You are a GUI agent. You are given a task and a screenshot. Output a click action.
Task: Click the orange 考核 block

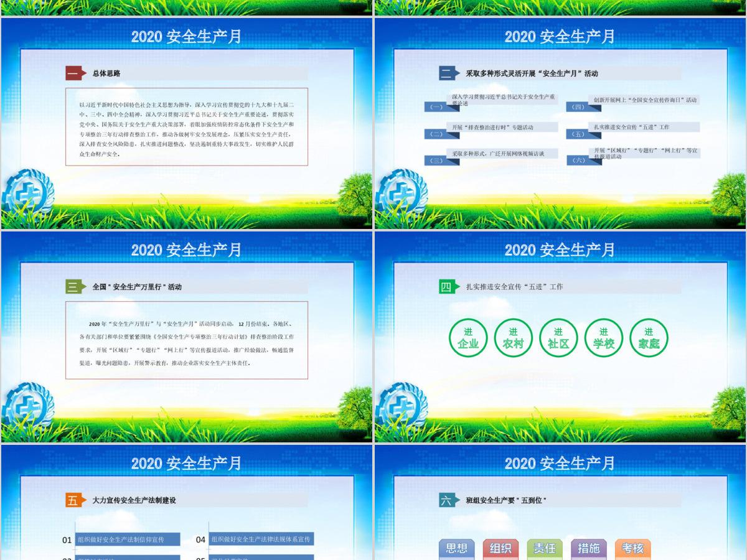tap(633, 549)
